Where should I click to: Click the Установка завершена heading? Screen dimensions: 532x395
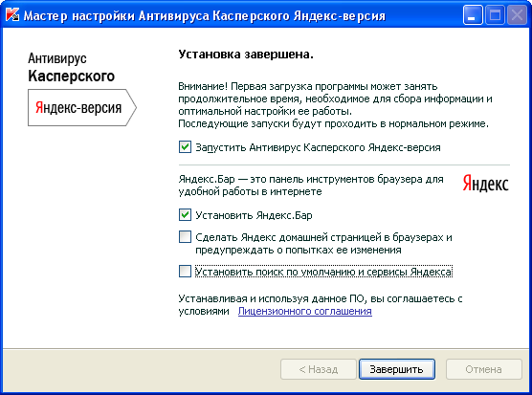(x=246, y=55)
